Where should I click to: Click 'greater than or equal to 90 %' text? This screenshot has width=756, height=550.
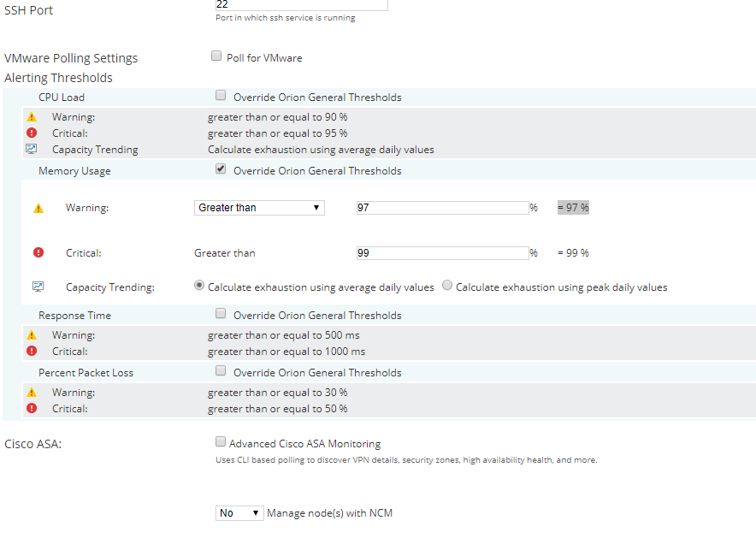tap(278, 117)
